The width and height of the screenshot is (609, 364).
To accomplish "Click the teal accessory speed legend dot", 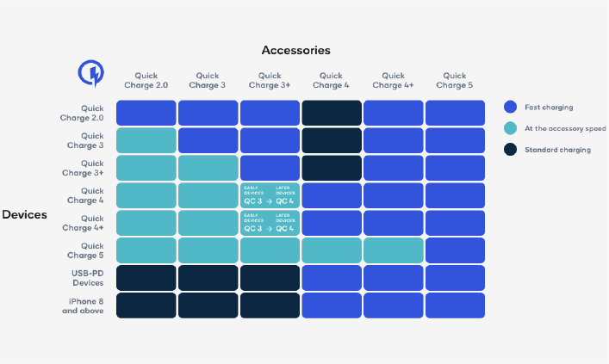I will 511,128.
